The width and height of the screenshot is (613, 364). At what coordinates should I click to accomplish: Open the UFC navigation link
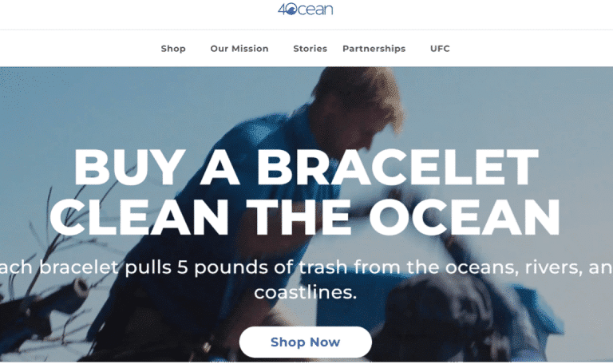[x=440, y=49]
